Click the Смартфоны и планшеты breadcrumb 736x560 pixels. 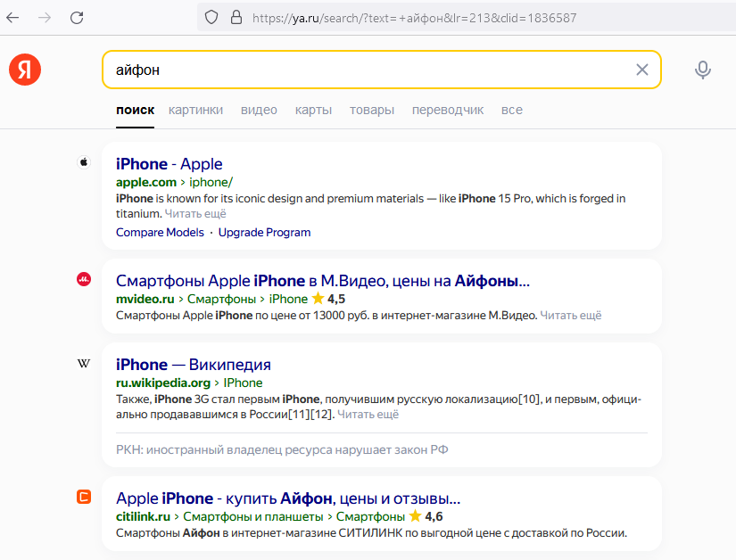tap(253, 516)
